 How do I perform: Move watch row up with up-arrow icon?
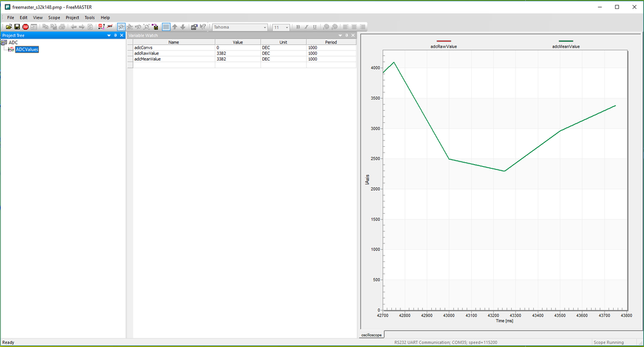pyautogui.click(x=175, y=27)
